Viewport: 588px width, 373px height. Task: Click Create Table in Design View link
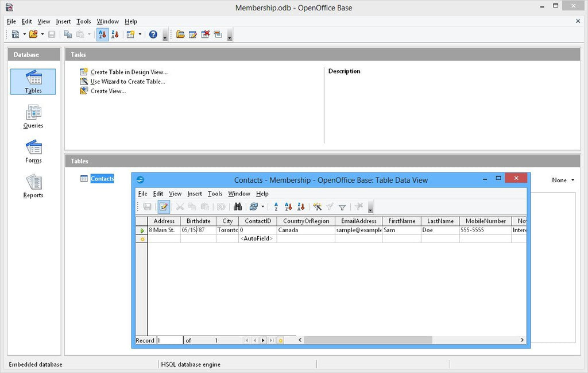tap(127, 72)
